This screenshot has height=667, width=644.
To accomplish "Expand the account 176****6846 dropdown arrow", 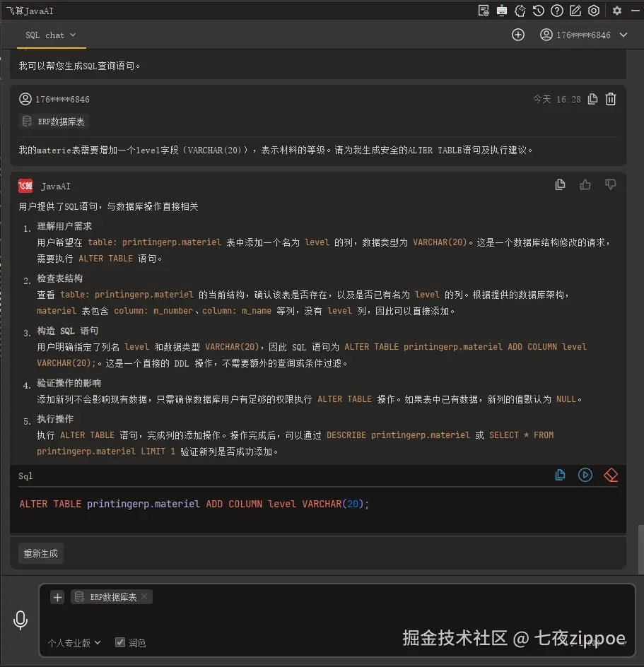I will 623,35.
